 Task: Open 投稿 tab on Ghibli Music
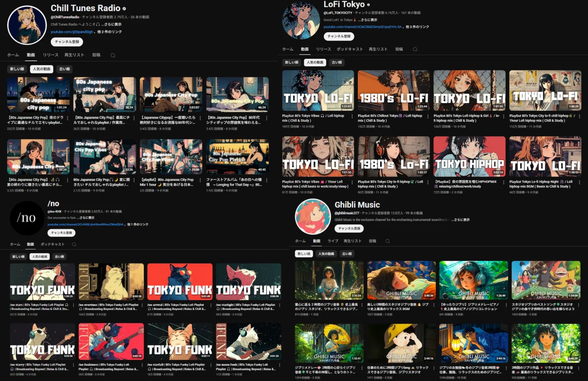coord(372,241)
